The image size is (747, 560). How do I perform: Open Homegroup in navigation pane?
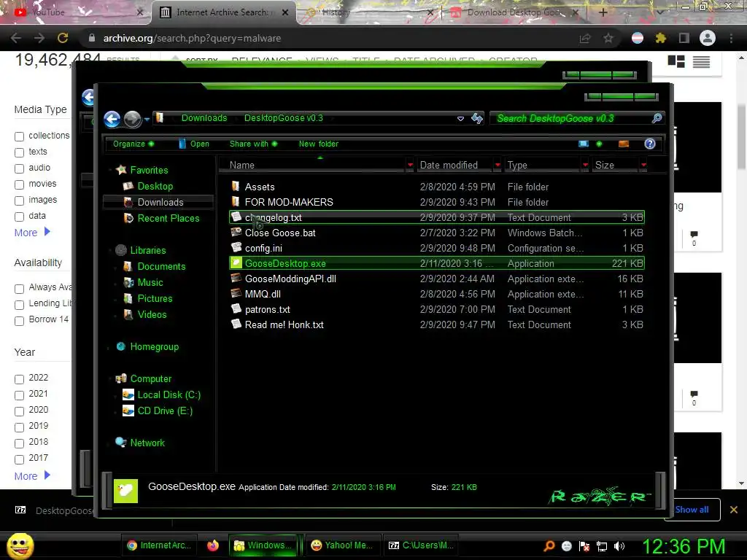click(x=155, y=346)
